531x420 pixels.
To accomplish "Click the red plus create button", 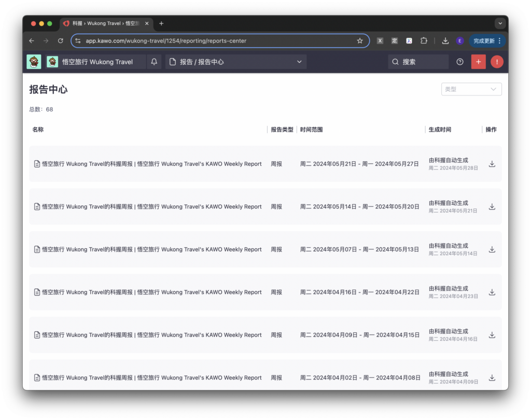I will (478, 62).
